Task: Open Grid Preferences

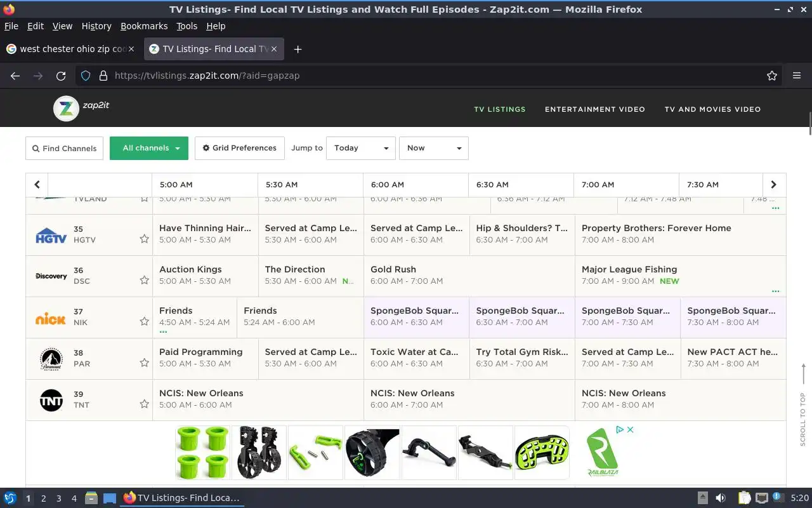Action: click(x=240, y=148)
